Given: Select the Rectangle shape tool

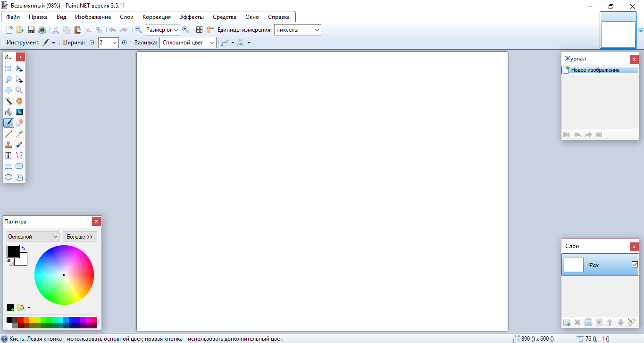Looking at the screenshot, I should (8, 166).
